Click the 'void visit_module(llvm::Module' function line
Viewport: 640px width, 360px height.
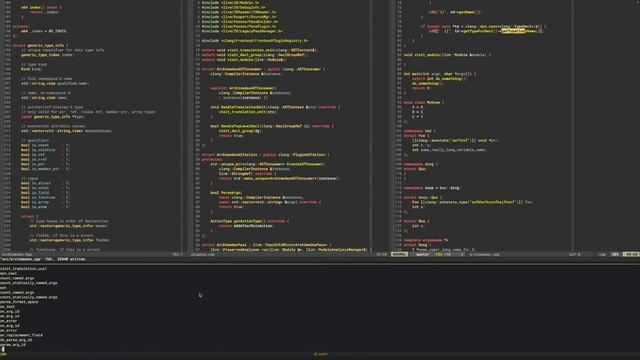447,55
